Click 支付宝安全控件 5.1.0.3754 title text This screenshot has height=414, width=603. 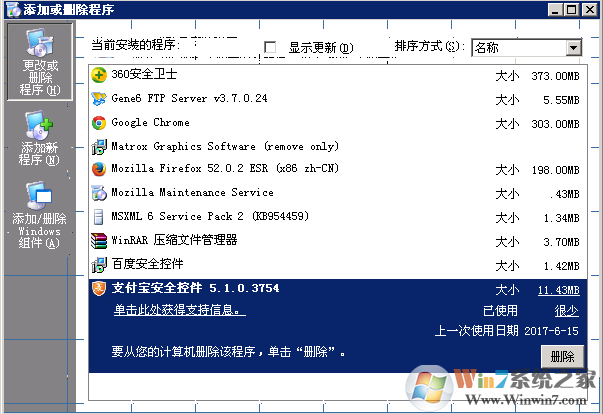point(195,288)
